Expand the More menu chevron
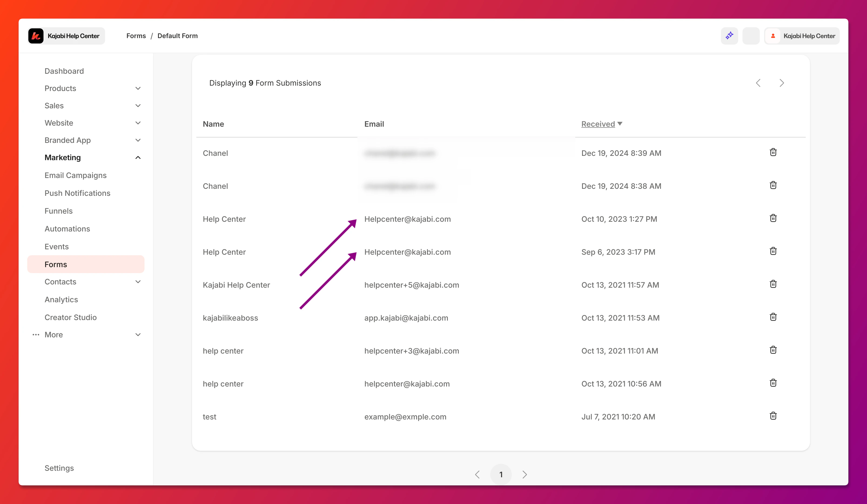Screen dimensions: 867x504 (x=138, y=335)
